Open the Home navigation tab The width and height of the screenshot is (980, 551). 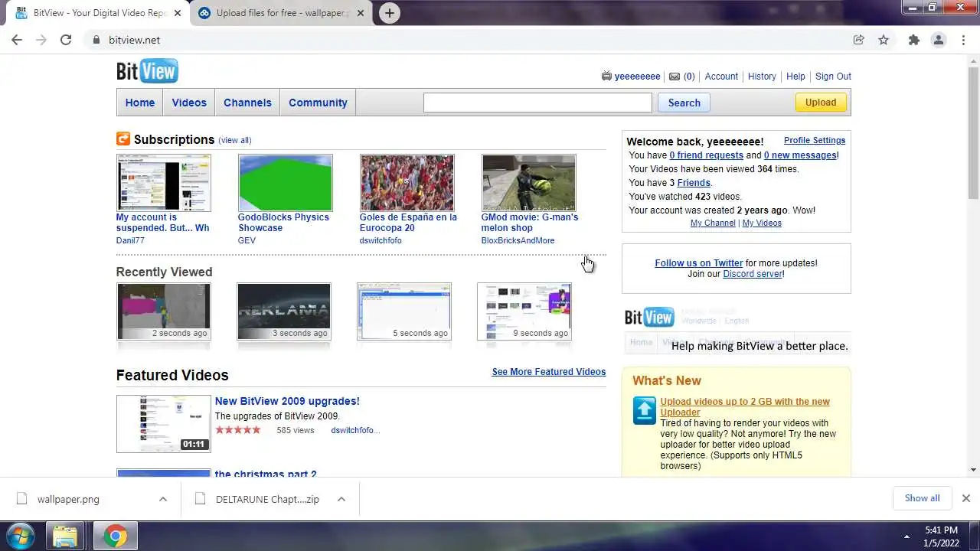[140, 103]
